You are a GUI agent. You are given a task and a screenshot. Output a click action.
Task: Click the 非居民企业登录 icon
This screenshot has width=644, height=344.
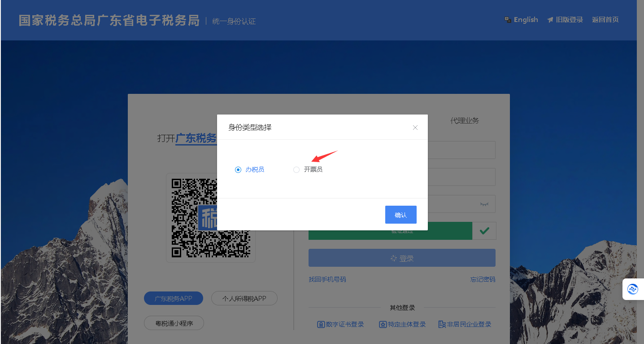(442, 324)
